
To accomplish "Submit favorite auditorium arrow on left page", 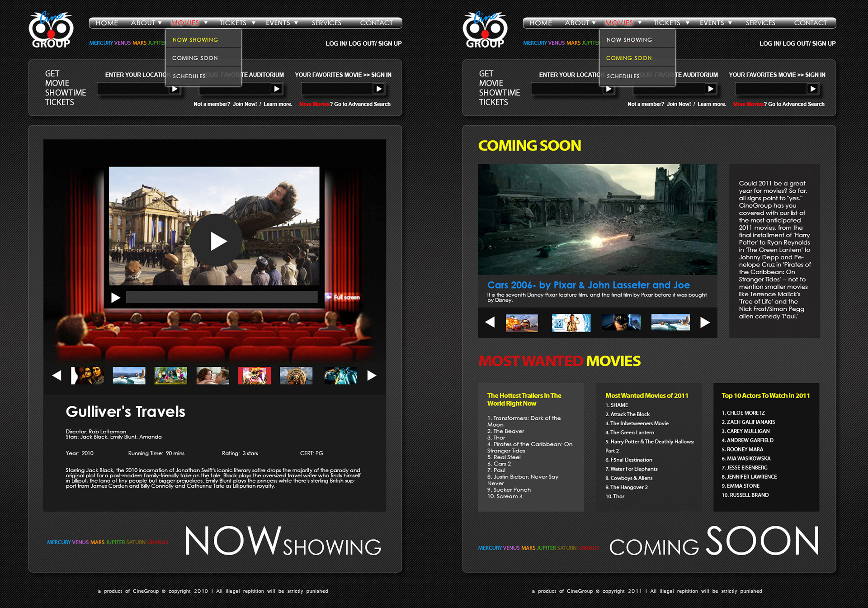I will [277, 89].
